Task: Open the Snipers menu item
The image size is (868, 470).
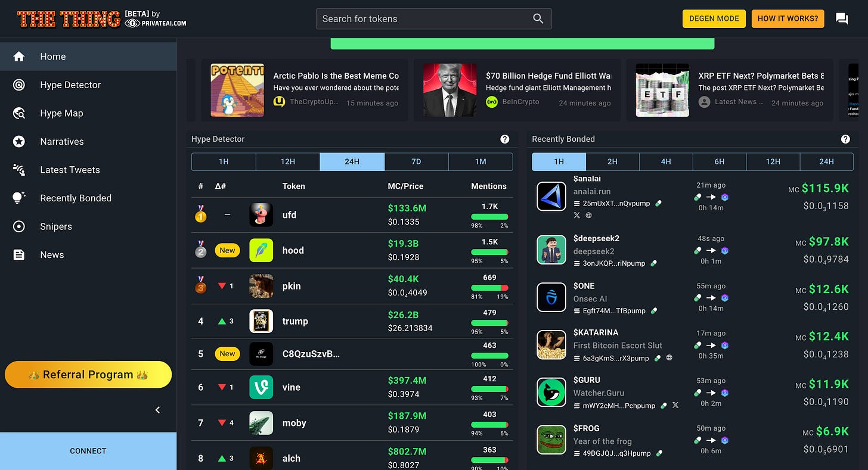Action: pyautogui.click(x=88, y=226)
